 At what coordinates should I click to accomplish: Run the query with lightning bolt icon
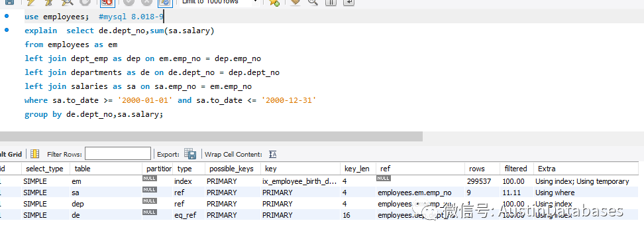point(31,3)
